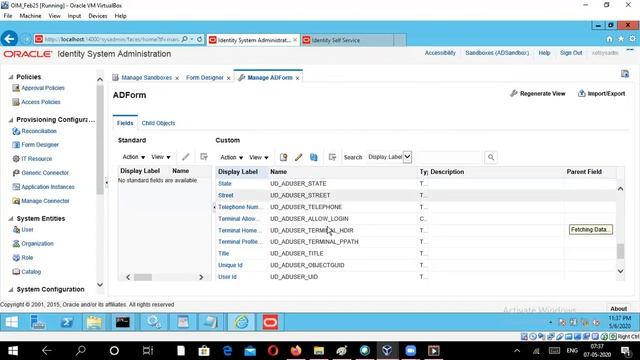Image resolution: width=640 pixels, height=360 pixels.
Task: Click the Application Instances icon
Action: [16, 187]
